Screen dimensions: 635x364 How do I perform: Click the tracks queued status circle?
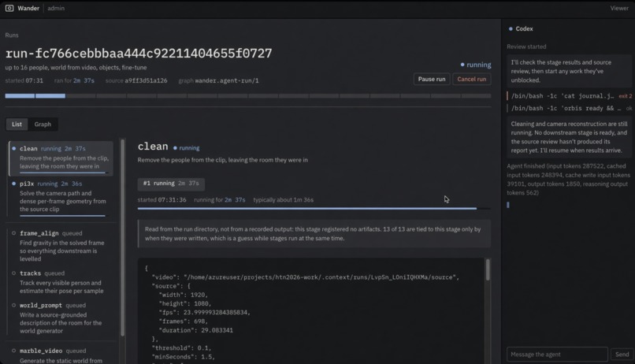click(13, 273)
